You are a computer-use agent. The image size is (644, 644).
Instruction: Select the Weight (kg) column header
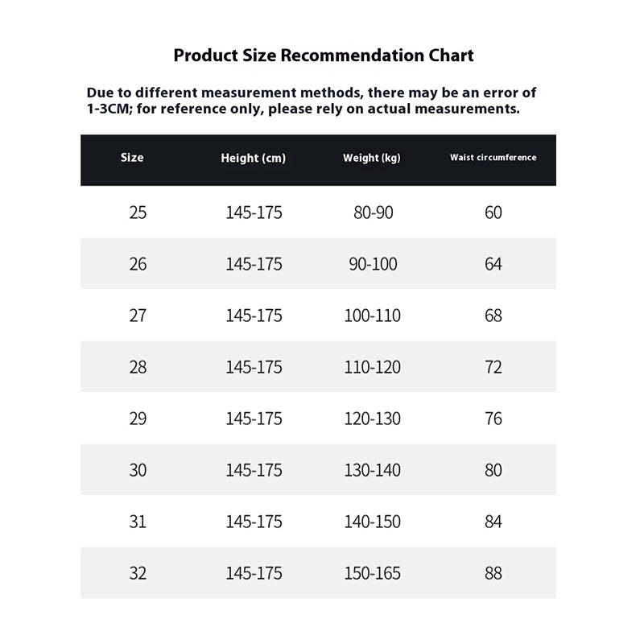(x=372, y=158)
